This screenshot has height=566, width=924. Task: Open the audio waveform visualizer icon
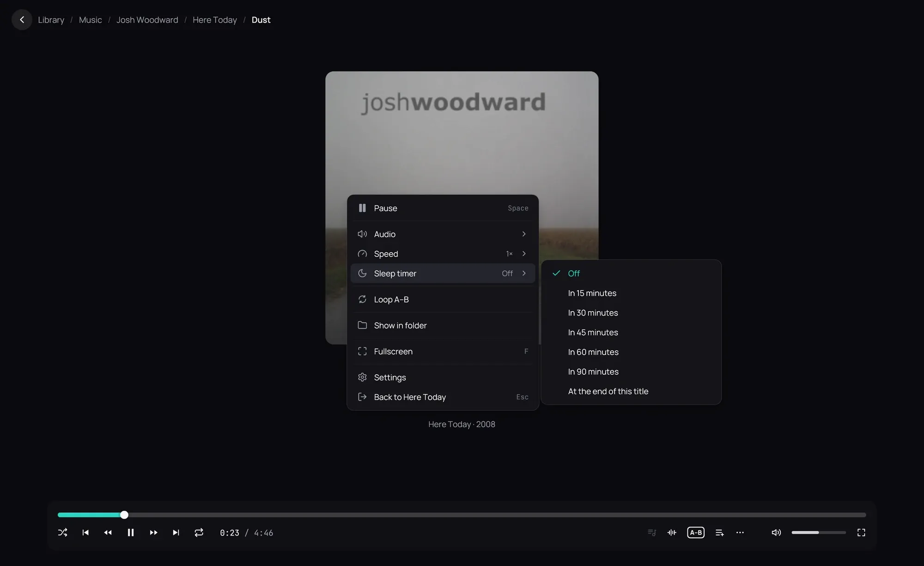click(x=672, y=533)
